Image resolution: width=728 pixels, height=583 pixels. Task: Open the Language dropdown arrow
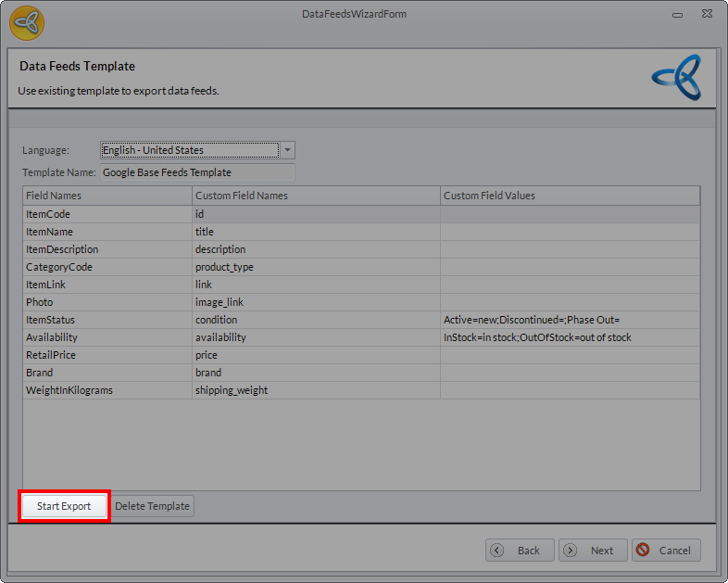287,150
